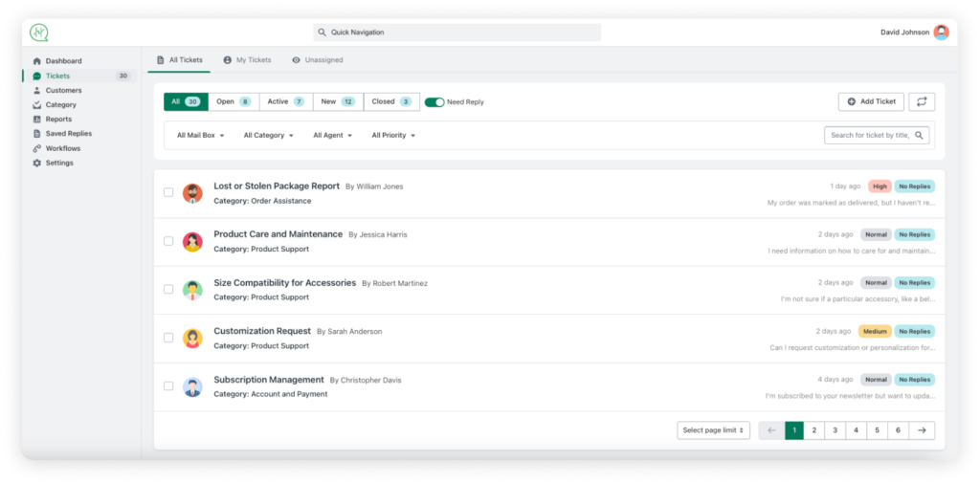Click the Settings gear icon
The width and height of the screenshot is (980, 483).
click(x=36, y=163)
